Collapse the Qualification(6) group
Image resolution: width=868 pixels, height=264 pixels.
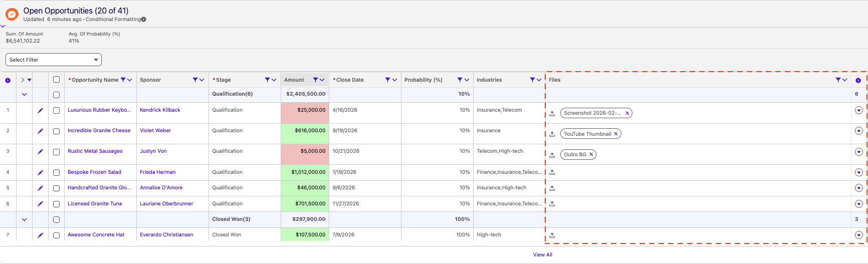pos(24,94)
